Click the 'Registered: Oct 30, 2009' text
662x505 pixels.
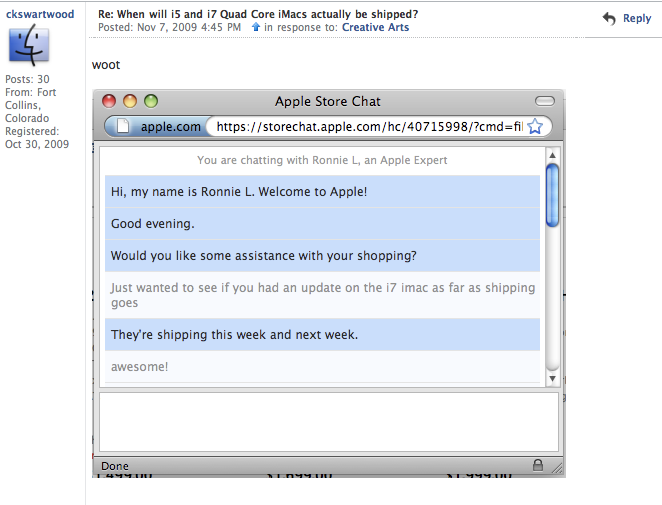[x=37, y=138]
